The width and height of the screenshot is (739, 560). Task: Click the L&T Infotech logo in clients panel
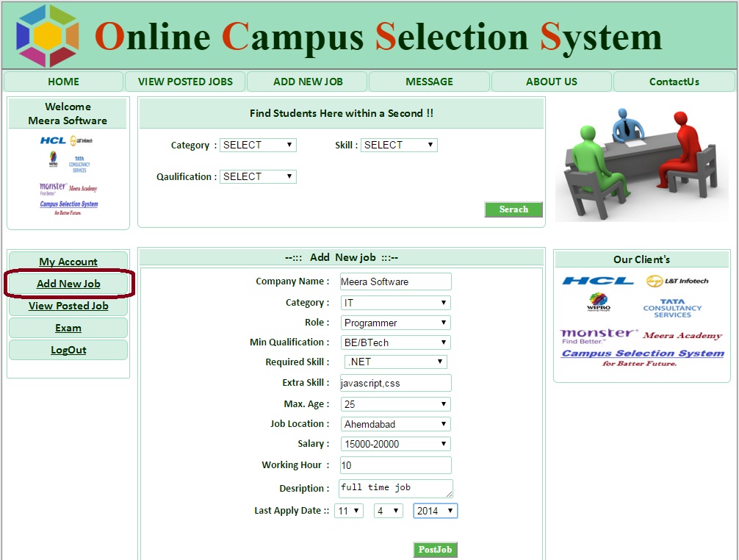click(677, 281)
